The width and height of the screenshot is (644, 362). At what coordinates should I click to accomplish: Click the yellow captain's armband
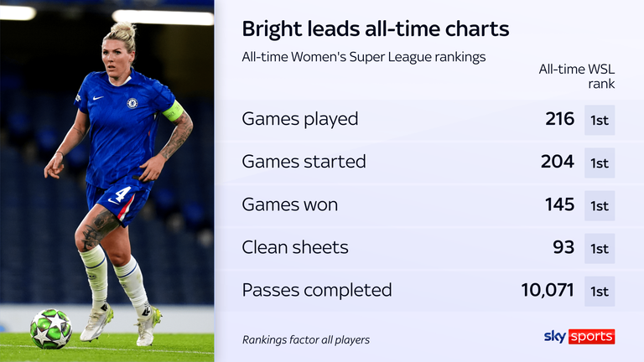tap(173, 111)
